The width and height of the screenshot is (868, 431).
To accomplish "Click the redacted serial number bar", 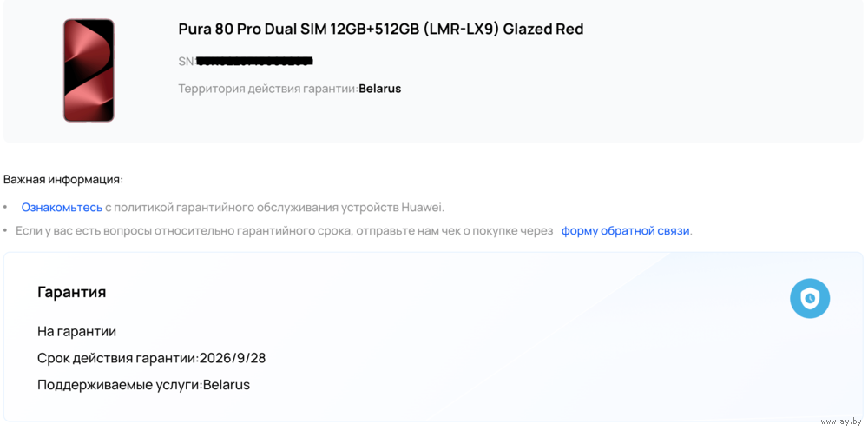I will pyautogui.click(x=254, y=62).
